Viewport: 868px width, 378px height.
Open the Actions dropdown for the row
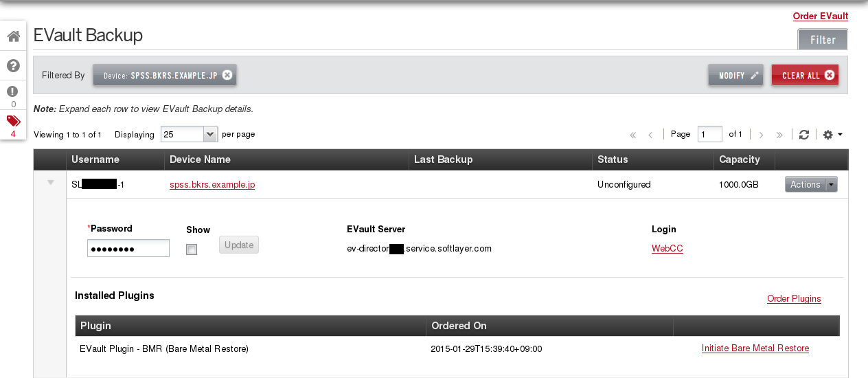[x=812, y=184]
